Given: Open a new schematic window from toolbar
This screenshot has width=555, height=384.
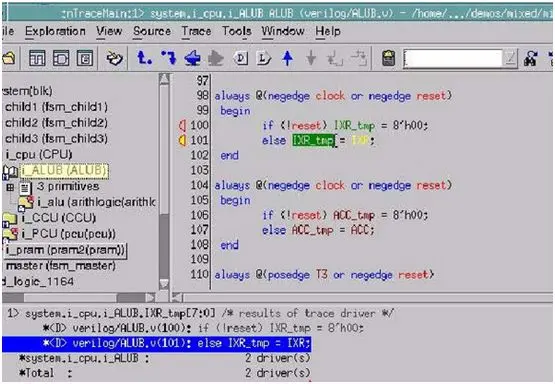Looking at the screenshot, I should [61, 58].
